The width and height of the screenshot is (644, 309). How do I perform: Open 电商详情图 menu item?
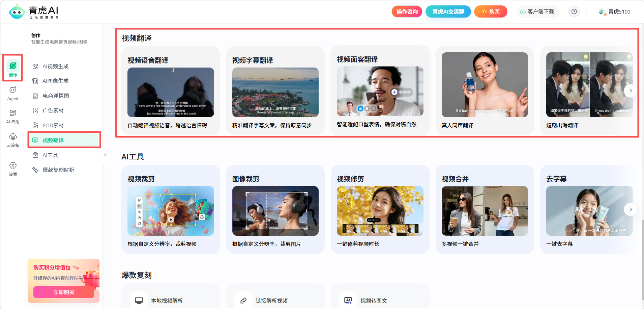click(63, 96)
